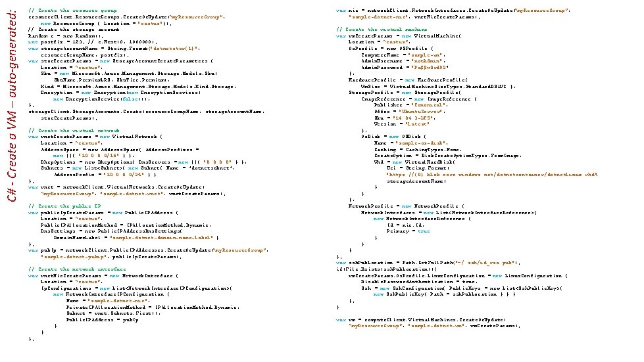Viewport: 644px width, 362px height.
Task: Click the line 'Vhd = new VirtualHardDisk'
Action: pos(414,162)
